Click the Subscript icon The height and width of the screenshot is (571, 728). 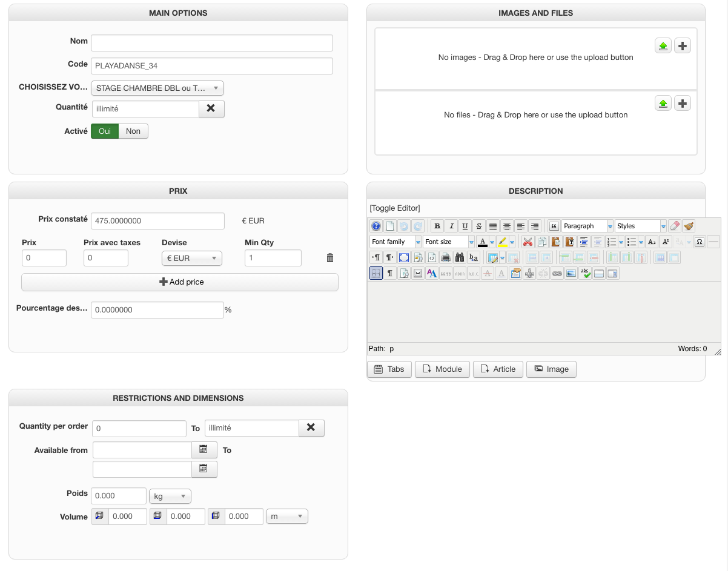pyautogui.click(x=652, y=242)
